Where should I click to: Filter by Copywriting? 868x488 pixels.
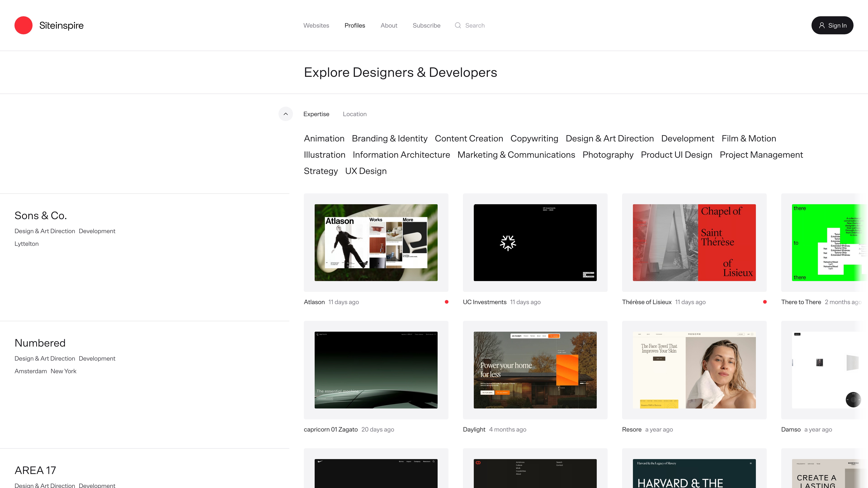coord(534,138)
